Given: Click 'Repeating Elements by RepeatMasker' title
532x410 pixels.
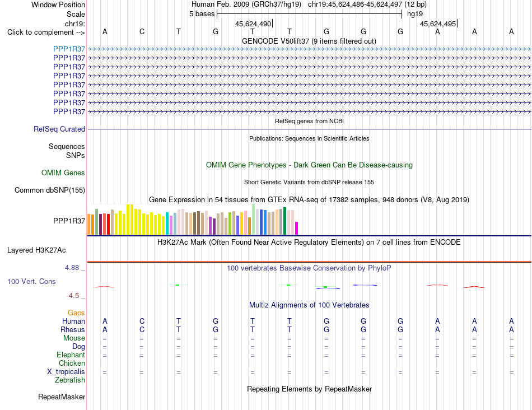Looking at the screenshot, I should [x=310, y=389].
